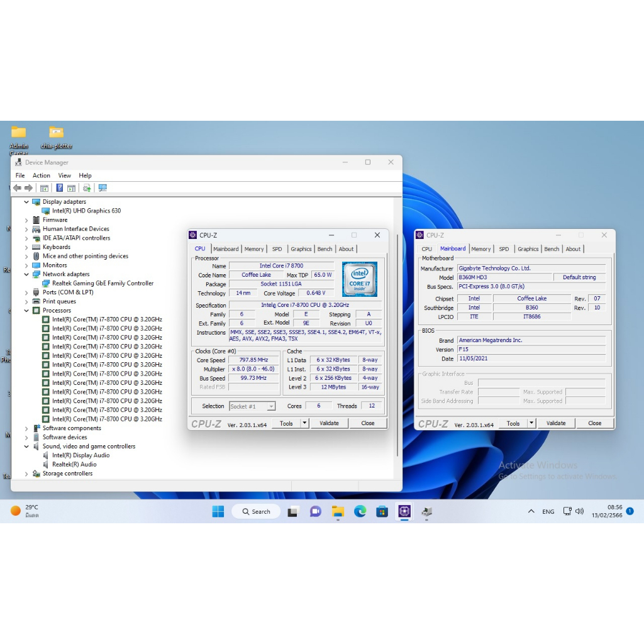Screen dimensions: 644x644
Task: Collapse the Display adapters node
Action: pos(26,202)
